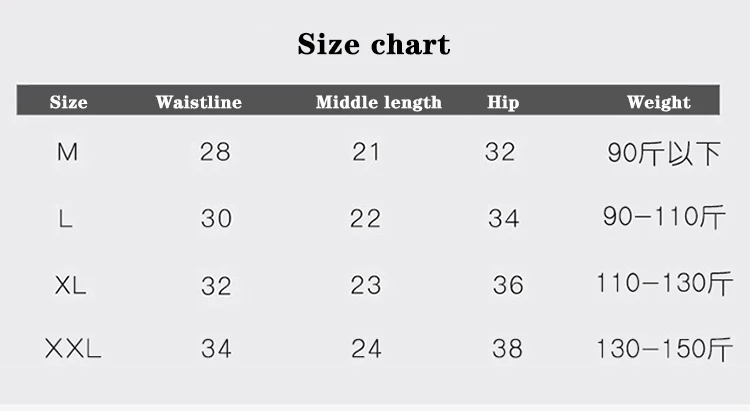Select middle length value 23

click(x=366, y=285)
